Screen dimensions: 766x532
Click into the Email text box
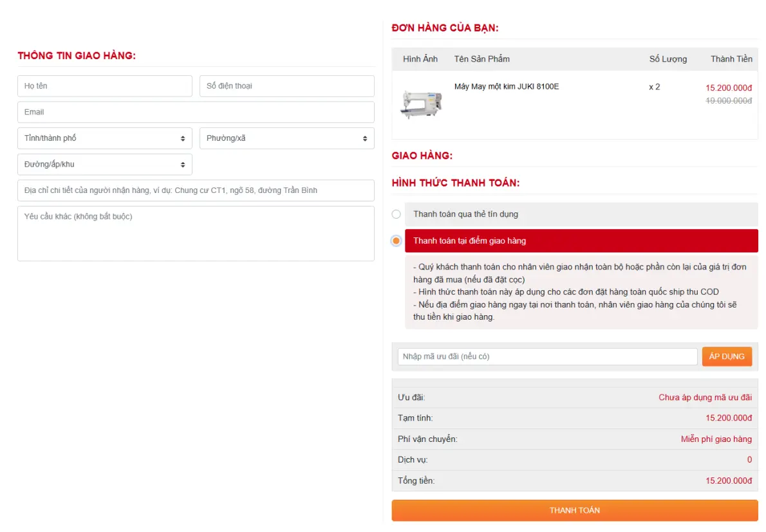point(196,112)
